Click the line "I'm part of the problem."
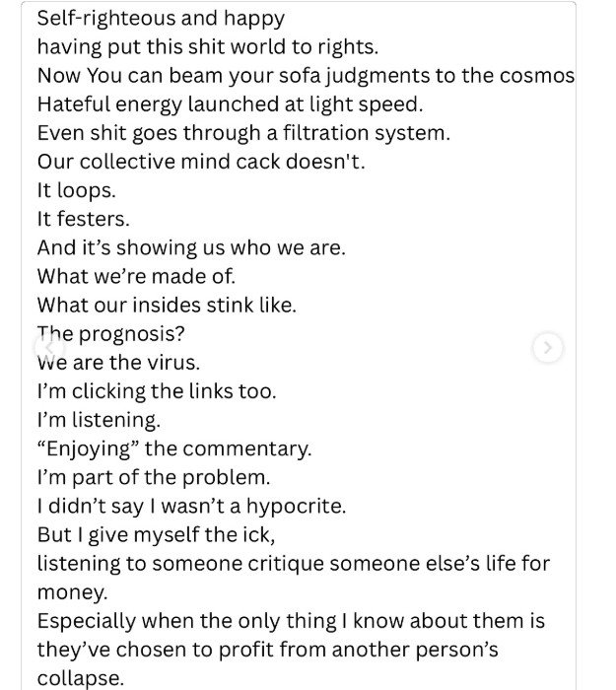616x690 pixels. pos(154,478)
